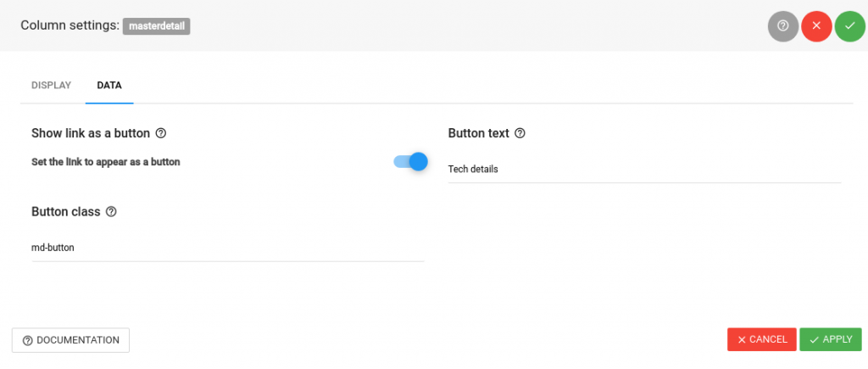Click checkmark icon inside Apply button
Screen dimensions: 868x369
pyautogui.click(x=814, y=339)
